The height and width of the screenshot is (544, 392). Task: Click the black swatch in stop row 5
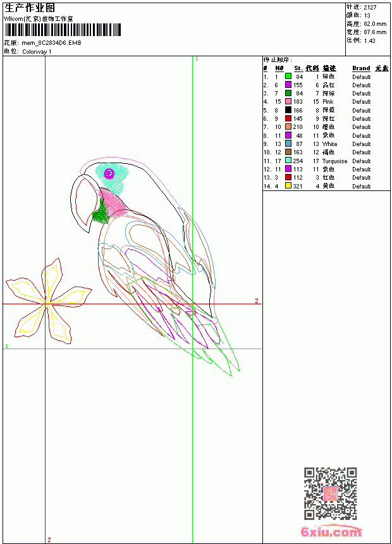tap(288, 109)
